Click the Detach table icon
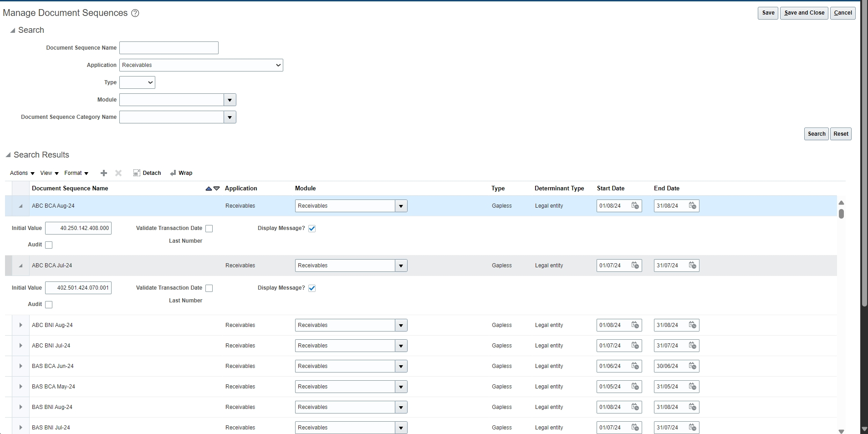Screen dimensions: 868x434 click(x=147, y=173)
